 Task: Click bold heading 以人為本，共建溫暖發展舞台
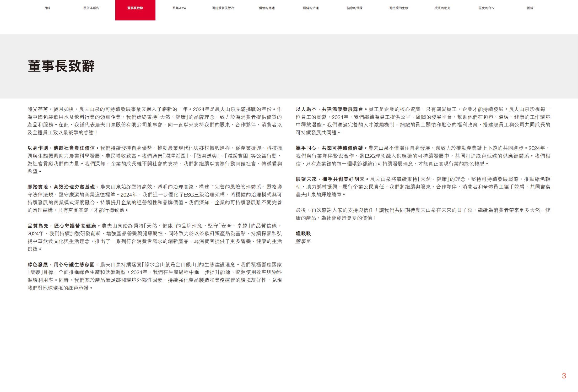pyautogui.click(x=332, y=109)
